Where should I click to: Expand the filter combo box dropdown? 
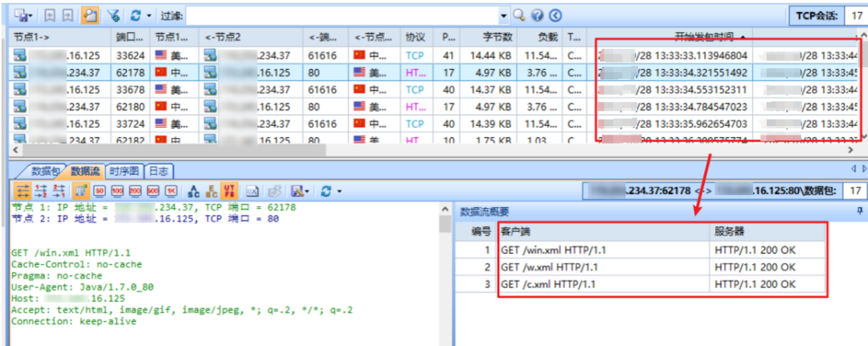tap(504, 16)
